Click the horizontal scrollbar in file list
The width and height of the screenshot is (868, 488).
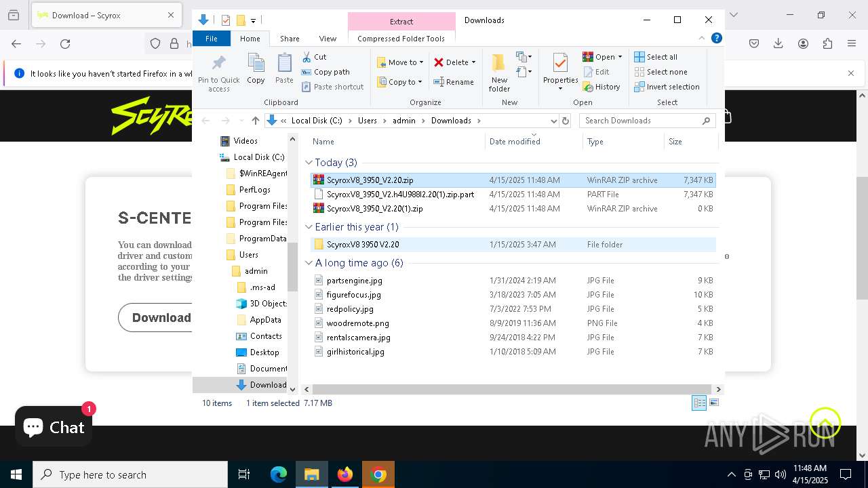pyautogui.click(x=512, y=389)
